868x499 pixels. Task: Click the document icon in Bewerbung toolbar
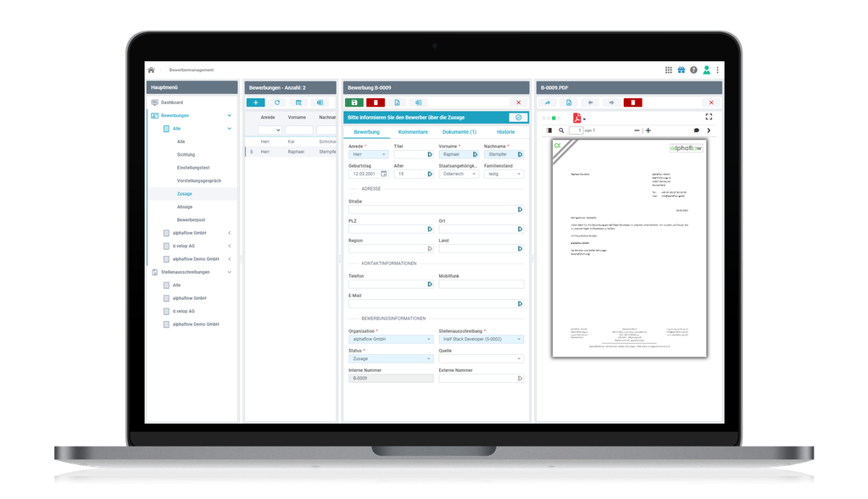tap(397, 103)
